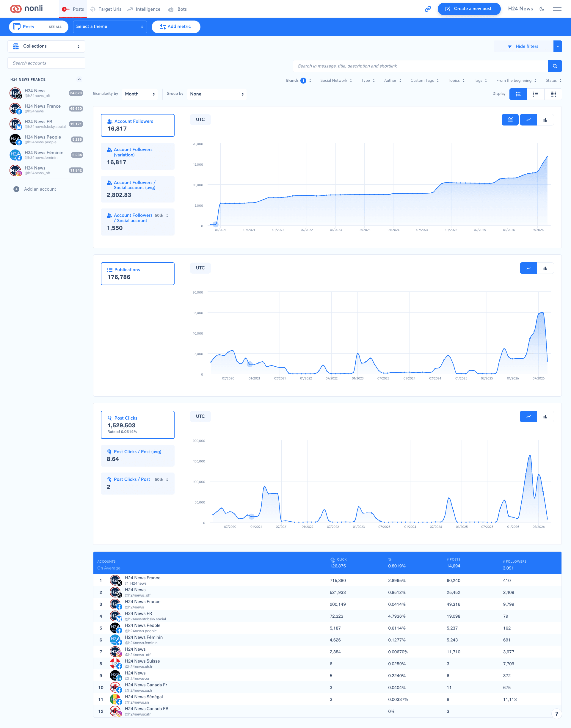
Task: Select H24 News Threads account avatar in sidebar
Action: (x=15, y=93)
